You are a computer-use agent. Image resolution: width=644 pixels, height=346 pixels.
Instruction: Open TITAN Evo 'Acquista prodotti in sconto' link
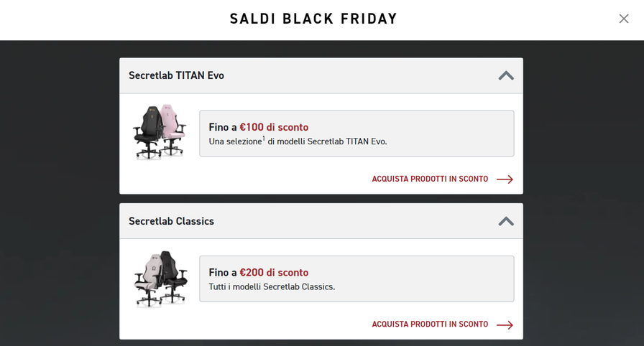click(430, 179)
